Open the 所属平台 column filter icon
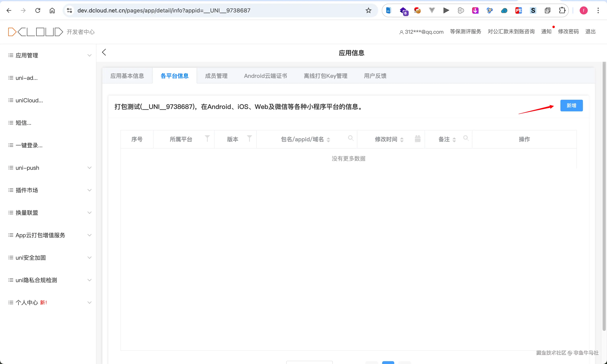This screenshot has width=607, height=364. (207, 139)
